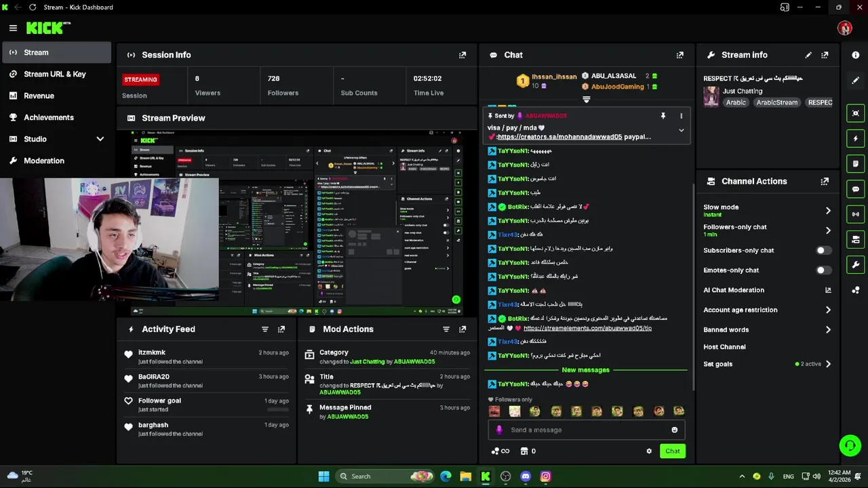Toggle the broadcast session icon in right rail

click(856, 214)
